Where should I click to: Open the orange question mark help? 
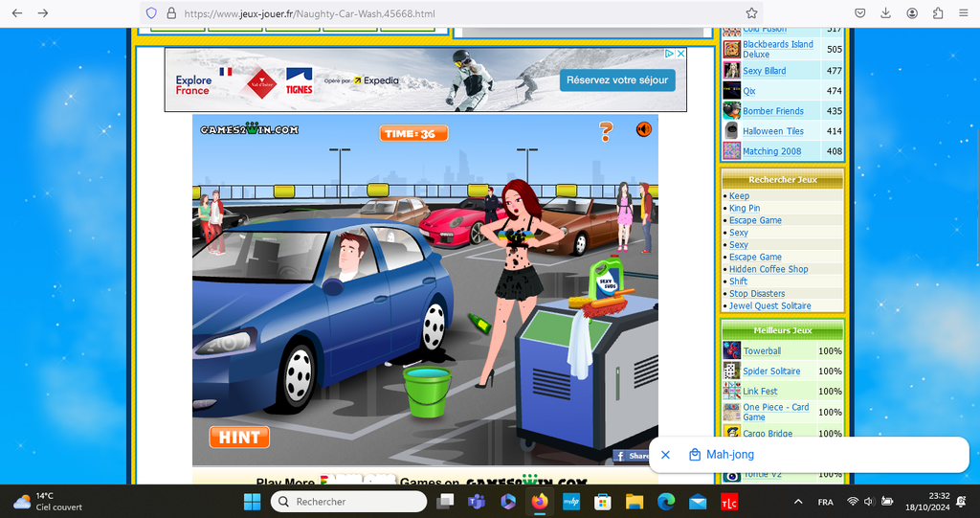click(x=606, y=131)
